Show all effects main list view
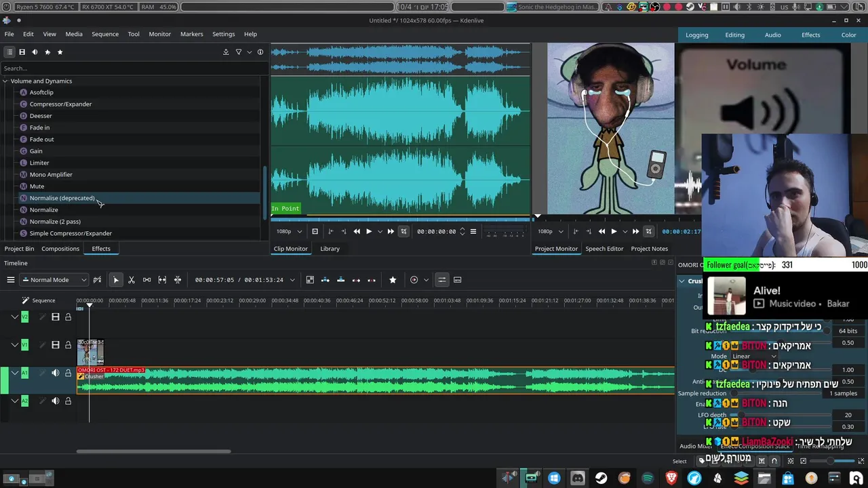The width and height of the screenshot is (868, 488). pos(9,52)
